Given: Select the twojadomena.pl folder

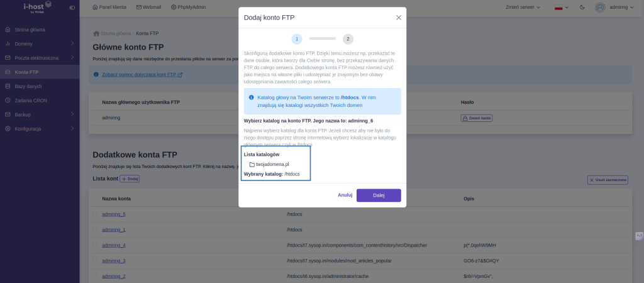Looking at the screenshot, I should click(x=269, y=164).
